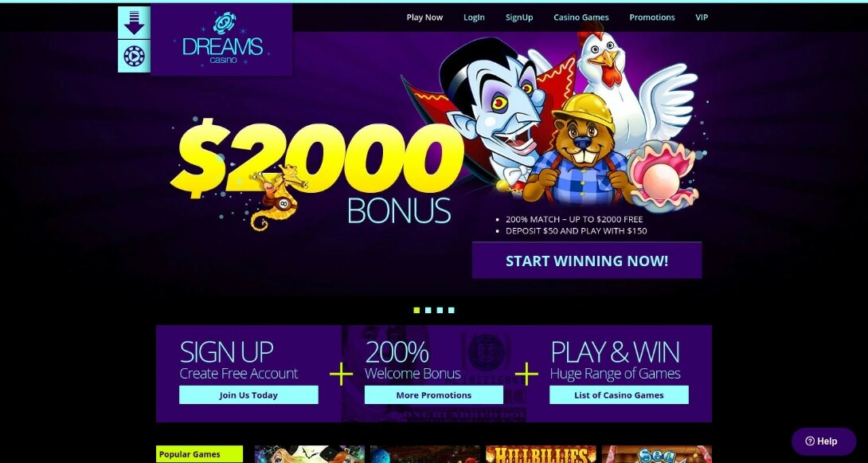This screenshot has width=868, height=463.
Task: Open the VIP section
Action: (702, 18)
